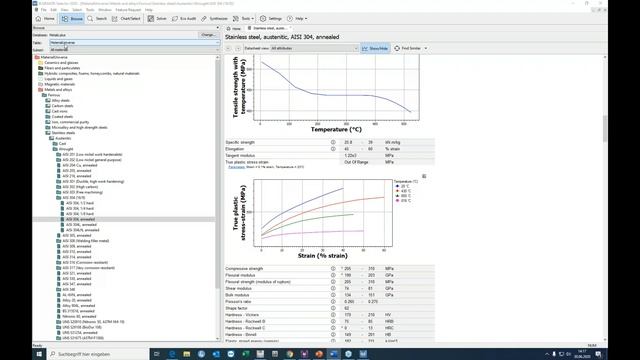This screenshot has height=360, width=640.
Task: Click the 816 °C magenta legend marker
Action: [397, 201]
